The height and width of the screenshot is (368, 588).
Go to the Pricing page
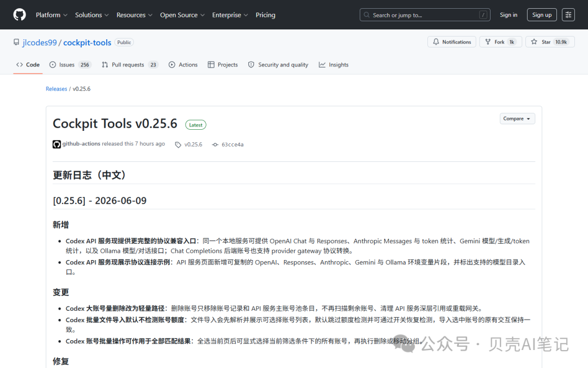266,15
